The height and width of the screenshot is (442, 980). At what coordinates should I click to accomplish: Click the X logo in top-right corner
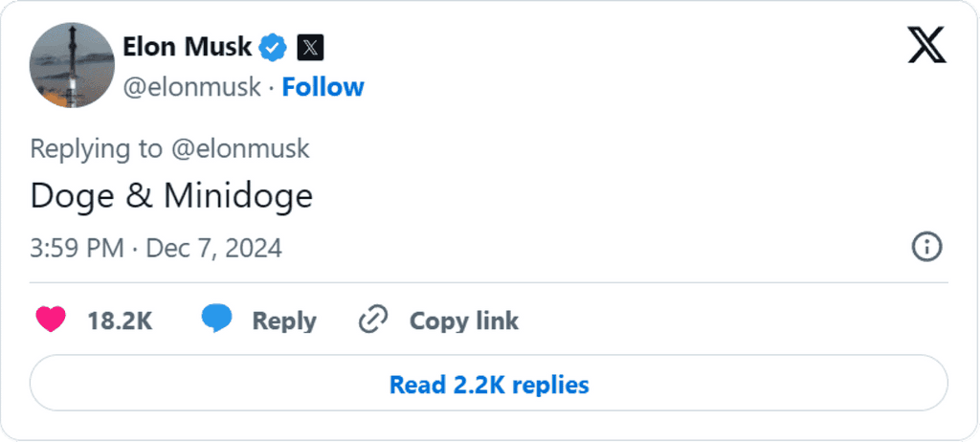tap(926, 45)
